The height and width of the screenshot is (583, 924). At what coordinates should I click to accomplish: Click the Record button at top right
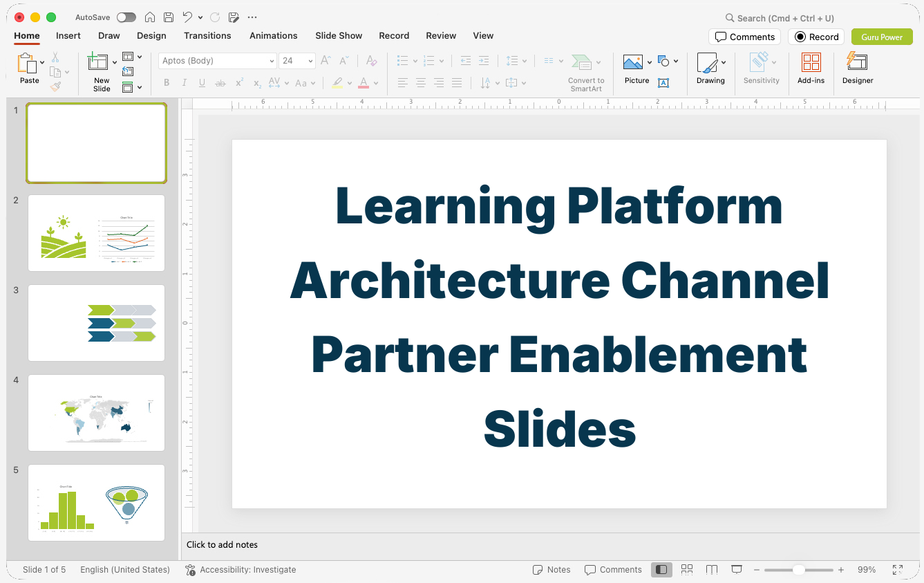point(816,37)
